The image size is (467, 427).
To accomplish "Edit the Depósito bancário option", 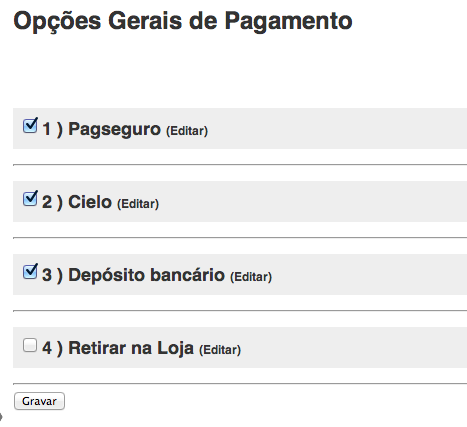I will click(x=251, y=277).
